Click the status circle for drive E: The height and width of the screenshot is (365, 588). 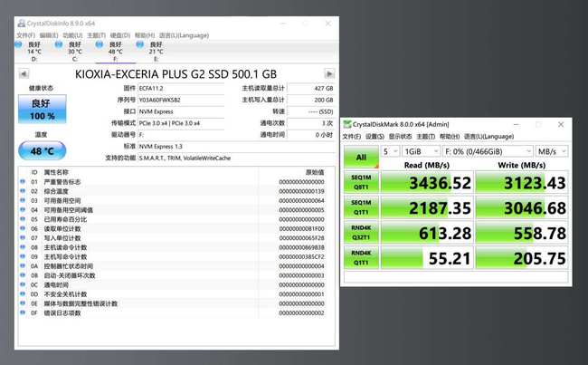[x=140, y=44]
